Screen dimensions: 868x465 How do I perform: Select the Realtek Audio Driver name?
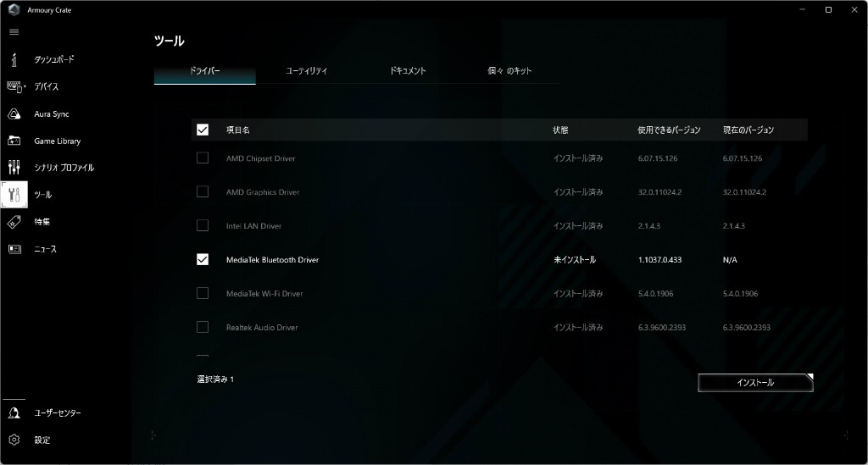(262, 327)
